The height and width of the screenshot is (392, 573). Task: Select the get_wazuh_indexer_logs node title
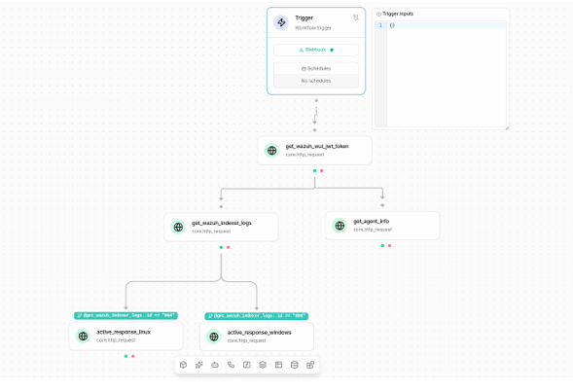[x=222, y=223]
